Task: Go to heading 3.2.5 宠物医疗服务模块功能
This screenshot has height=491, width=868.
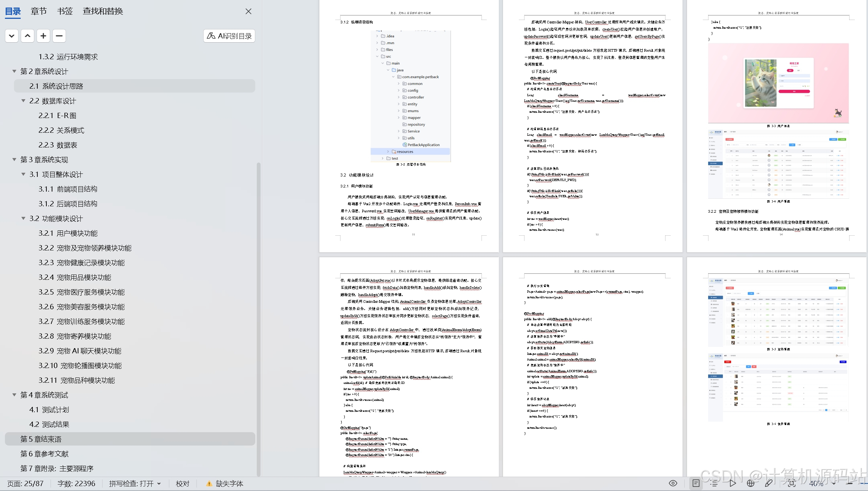Action: [81, 292]
